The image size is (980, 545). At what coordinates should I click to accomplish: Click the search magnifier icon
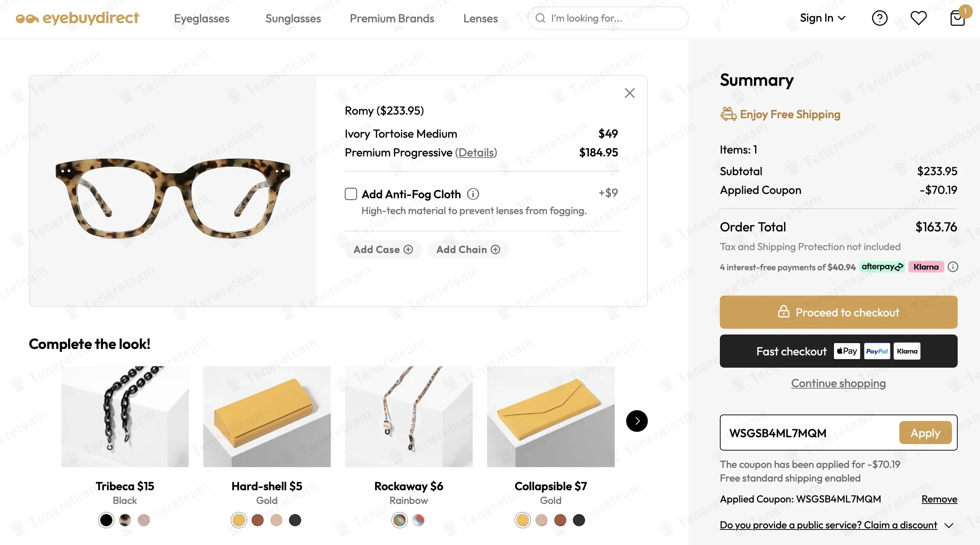tap(540, 18)
